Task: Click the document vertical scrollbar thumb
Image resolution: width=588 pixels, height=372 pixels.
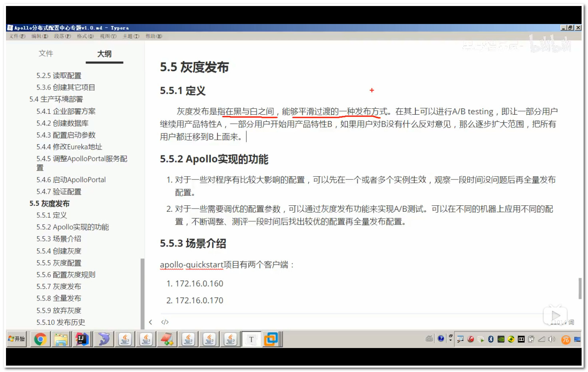Action: point(580,288)
